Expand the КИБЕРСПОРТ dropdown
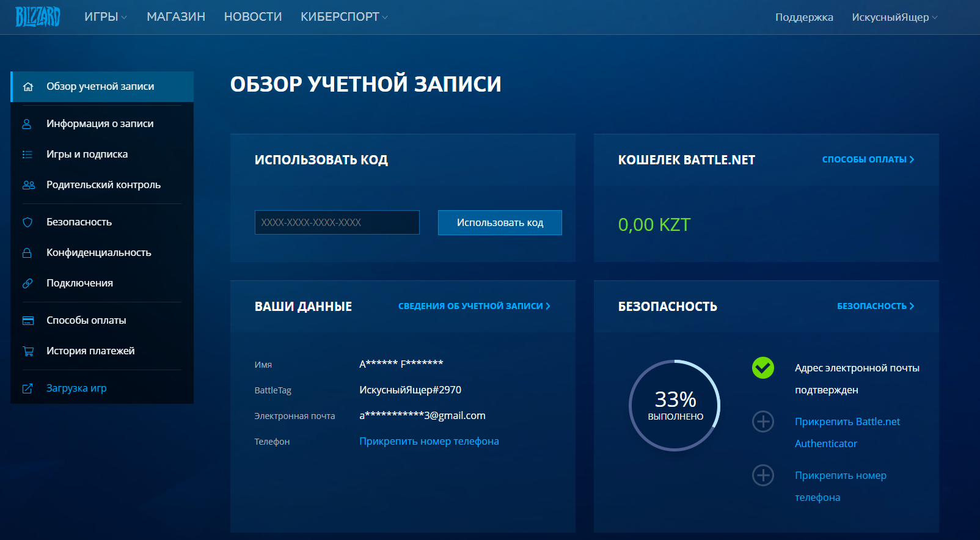The width and height of the screenshot is (980, 540). coord(344,17)
